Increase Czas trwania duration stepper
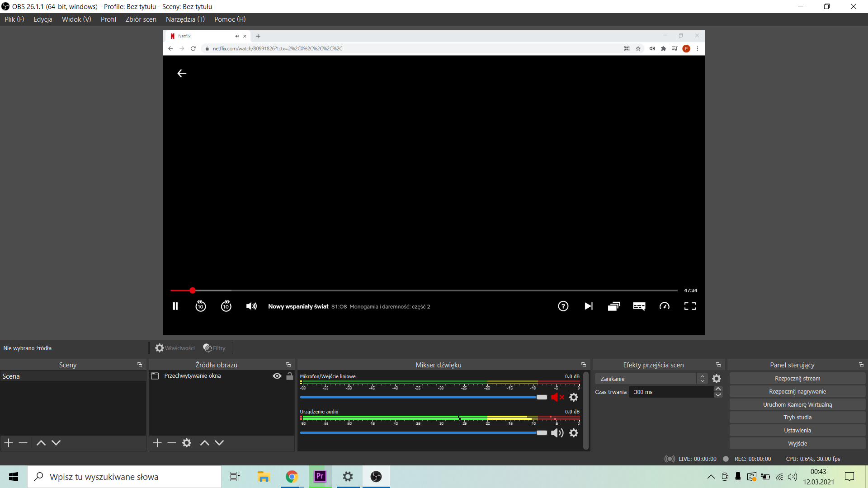This screenshot has width=868, height=488. pos(718,389)
